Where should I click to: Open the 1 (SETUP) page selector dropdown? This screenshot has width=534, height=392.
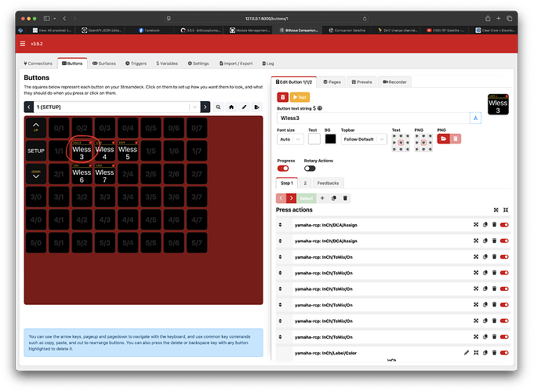117,107
